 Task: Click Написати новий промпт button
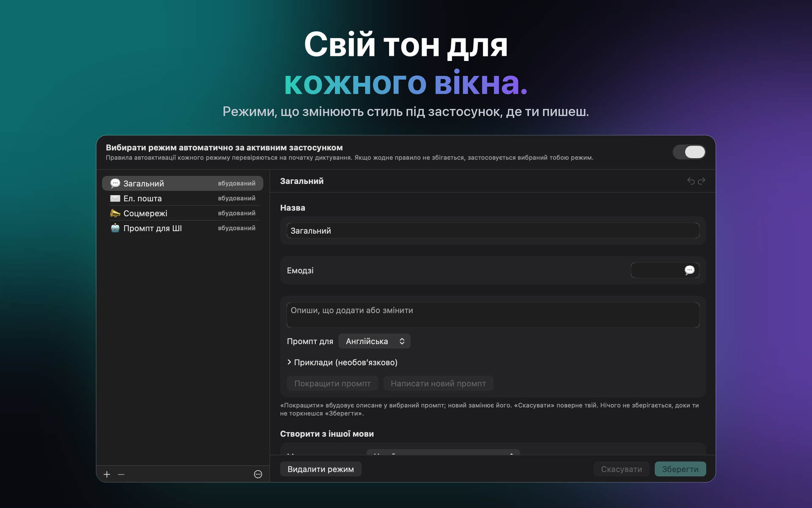pos(438,384)
